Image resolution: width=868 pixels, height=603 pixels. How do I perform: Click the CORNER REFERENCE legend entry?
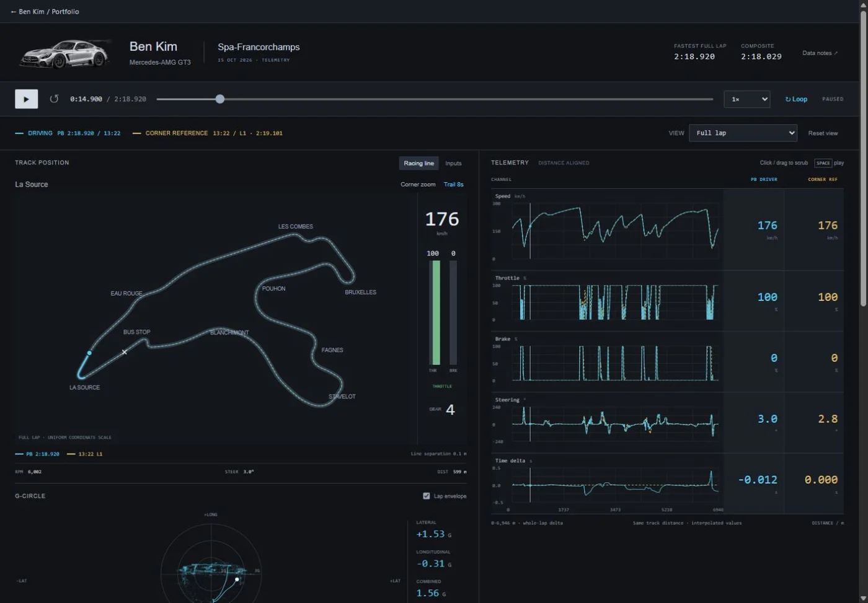(208, 133)
